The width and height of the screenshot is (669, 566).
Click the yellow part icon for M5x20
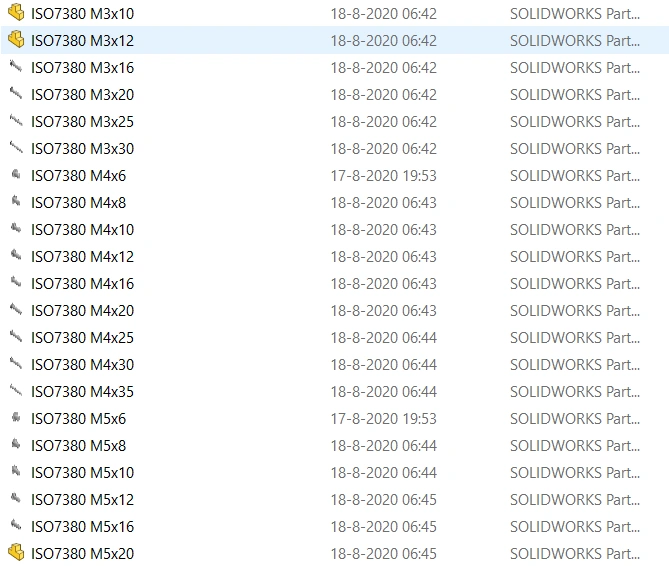16,553
